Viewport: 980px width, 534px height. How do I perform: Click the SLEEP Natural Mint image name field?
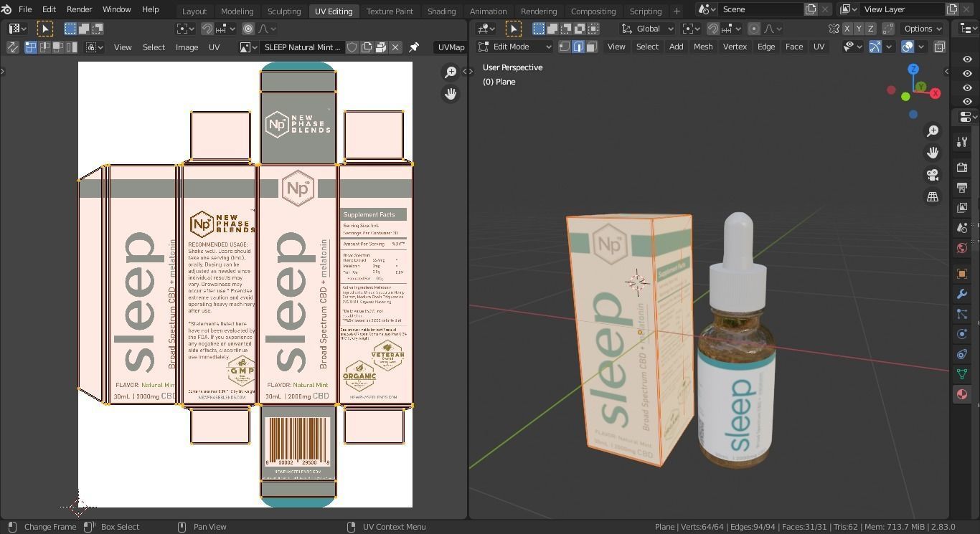coord(302,47)
